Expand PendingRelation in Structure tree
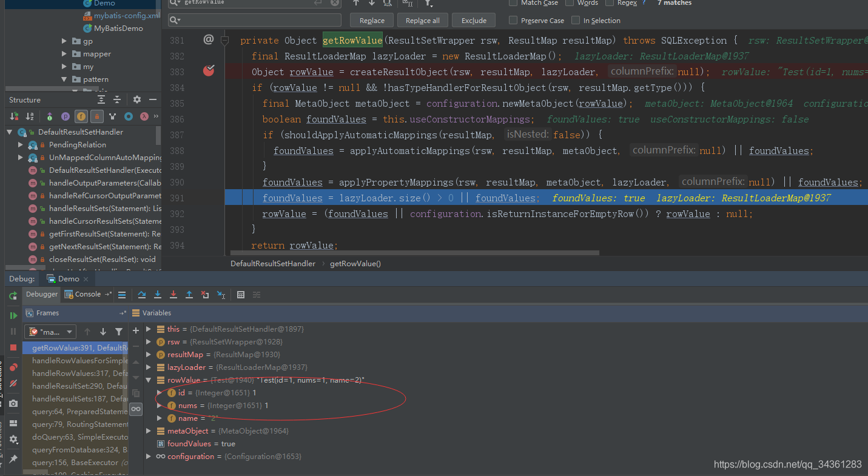868x476 pixels. pyautogui.click(x=21, y=145)
